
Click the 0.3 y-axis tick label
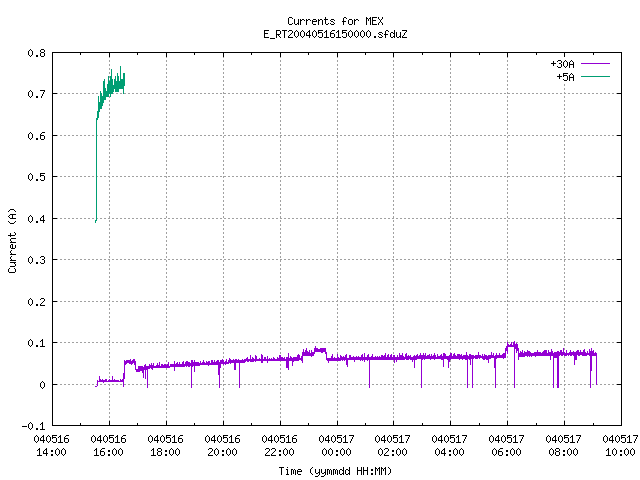coord(36,260)
